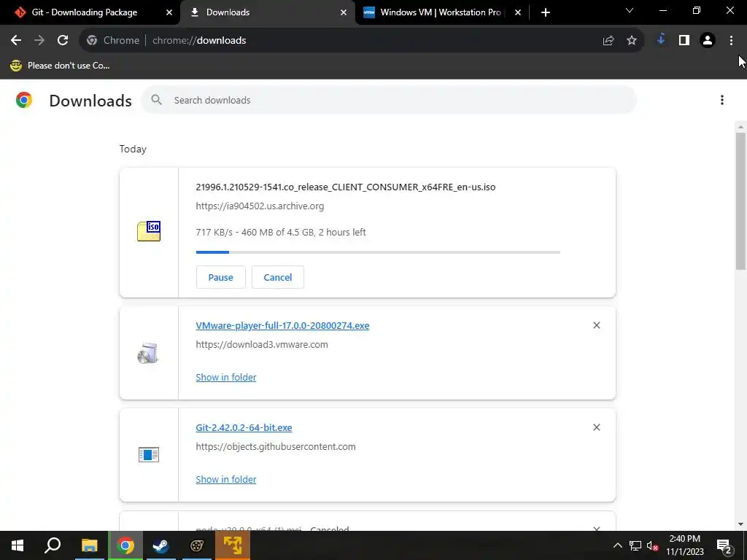Click the Chrome taskbar icon
Screen dimensions: 747x560
125,545
